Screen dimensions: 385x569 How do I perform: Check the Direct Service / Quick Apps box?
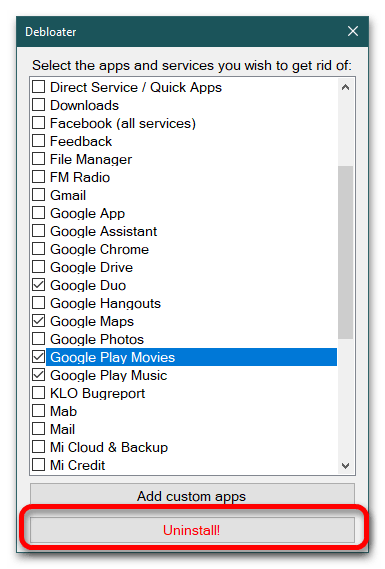click(38, 87)
